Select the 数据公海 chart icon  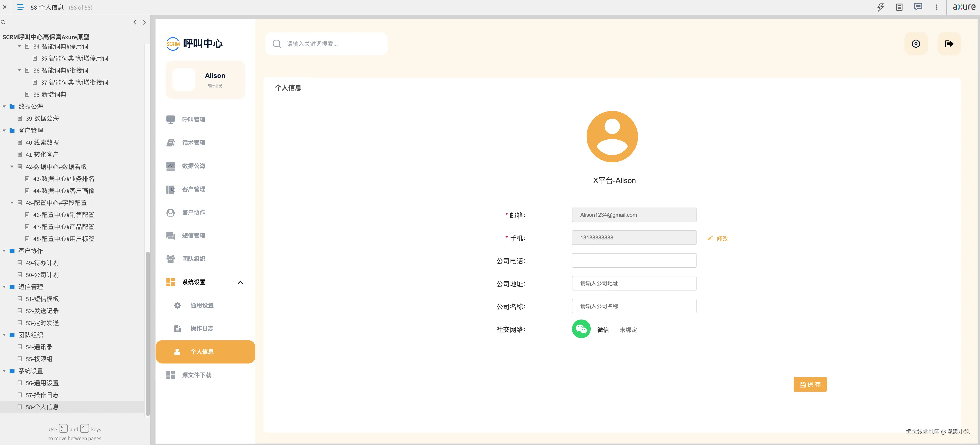tap(170, 166)
